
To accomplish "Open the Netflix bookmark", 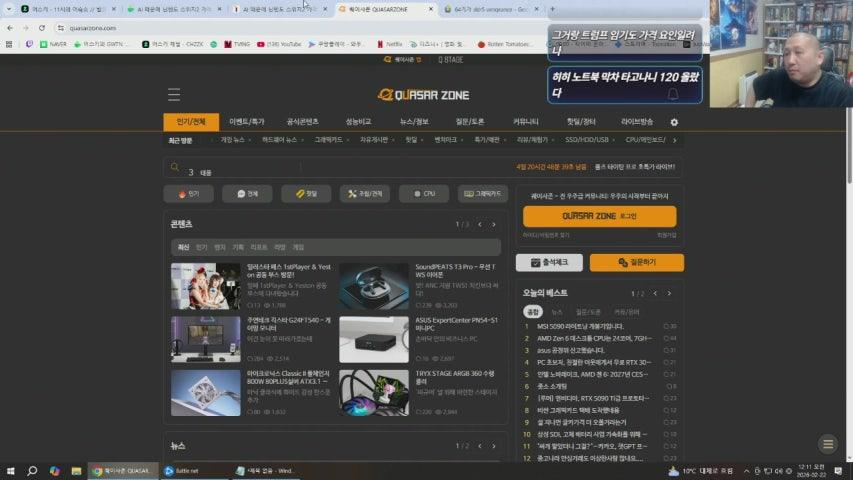I will (x=390, y=44).
